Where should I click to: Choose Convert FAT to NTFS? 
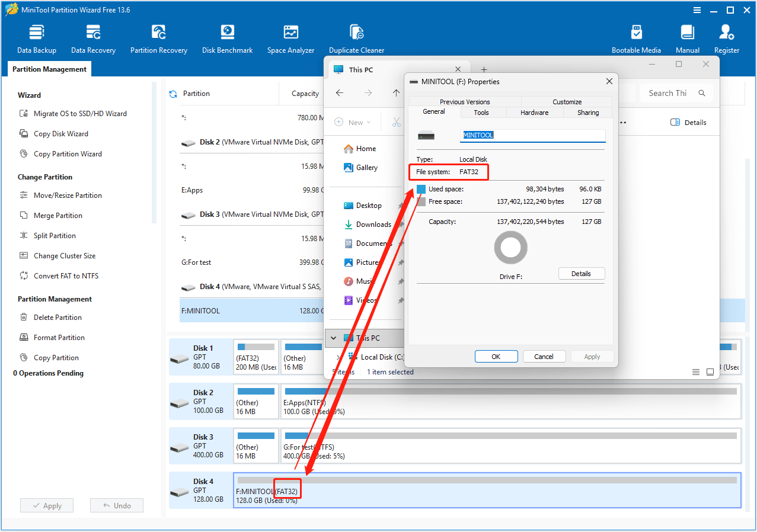pos(59,276)
